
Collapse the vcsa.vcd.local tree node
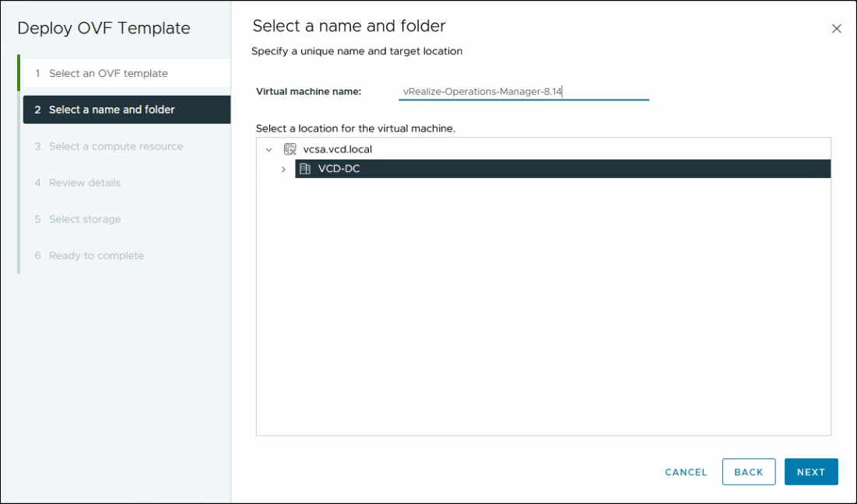tap(269, 149)
